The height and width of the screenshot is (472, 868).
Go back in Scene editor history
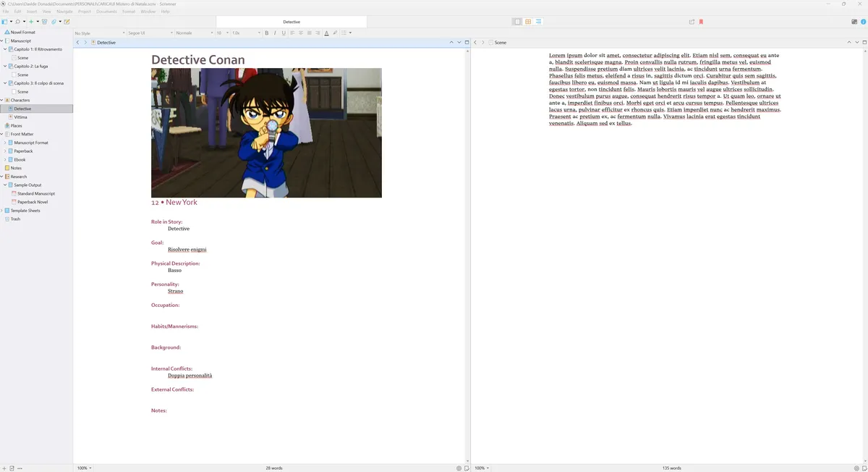pyautogui.click(x=475, y=43)
